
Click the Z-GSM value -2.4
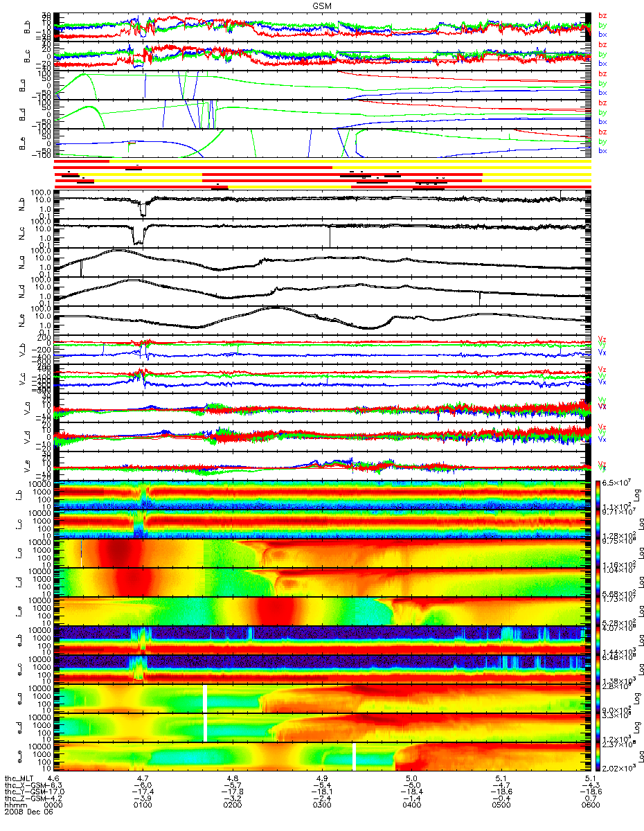click(x=323, y=800)
